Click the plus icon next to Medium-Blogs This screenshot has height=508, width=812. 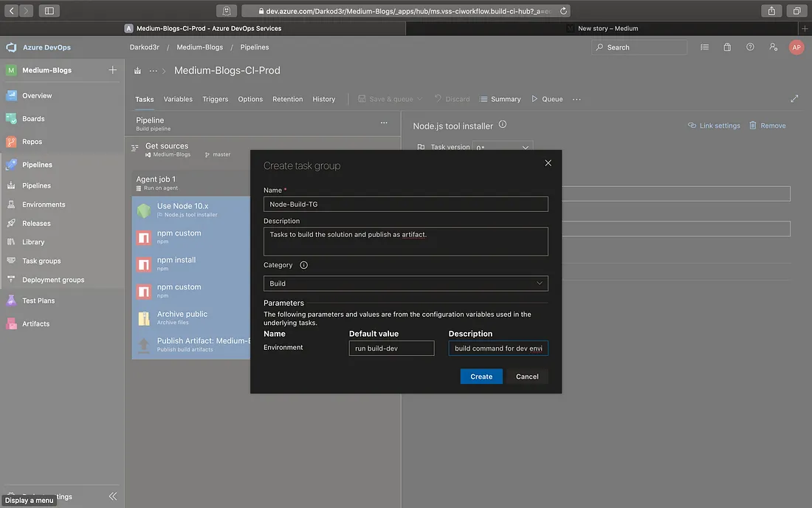pyautogui.click(x=112, y=70)
